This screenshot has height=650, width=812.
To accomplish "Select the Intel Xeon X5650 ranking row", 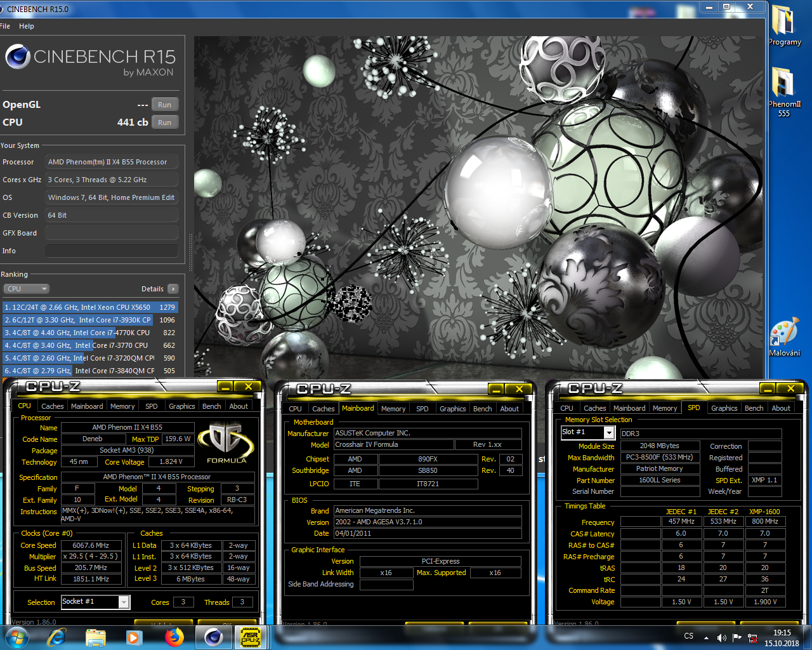I will coord(89,307).
